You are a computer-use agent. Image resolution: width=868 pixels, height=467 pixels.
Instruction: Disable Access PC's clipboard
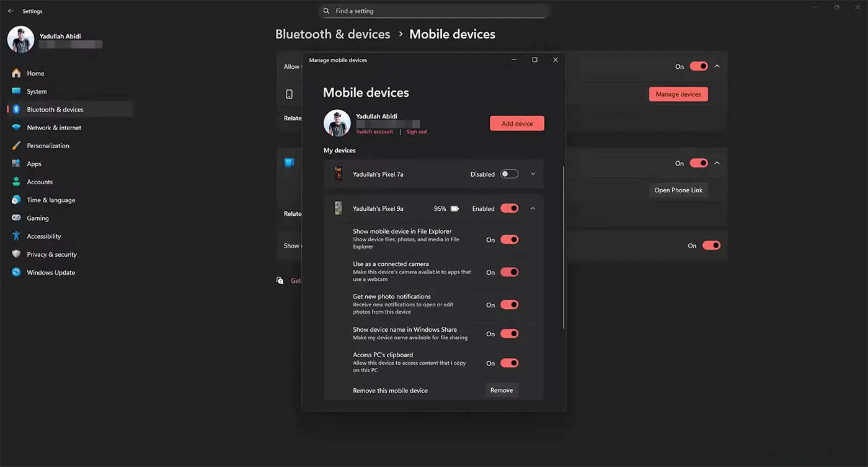point(509,363)
